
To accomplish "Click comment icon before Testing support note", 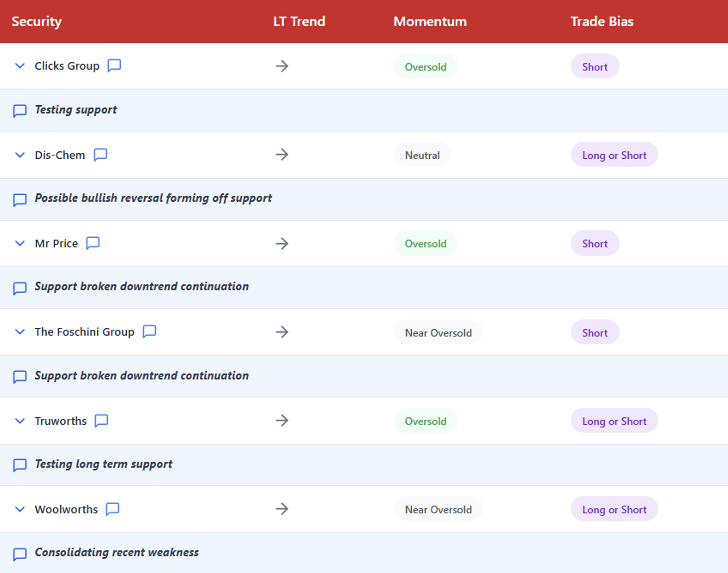I will [20, 111].
